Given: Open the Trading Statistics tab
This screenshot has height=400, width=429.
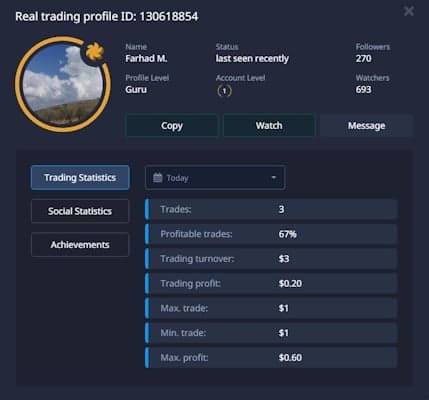Looking at the screenshot, I should (80, 178).
